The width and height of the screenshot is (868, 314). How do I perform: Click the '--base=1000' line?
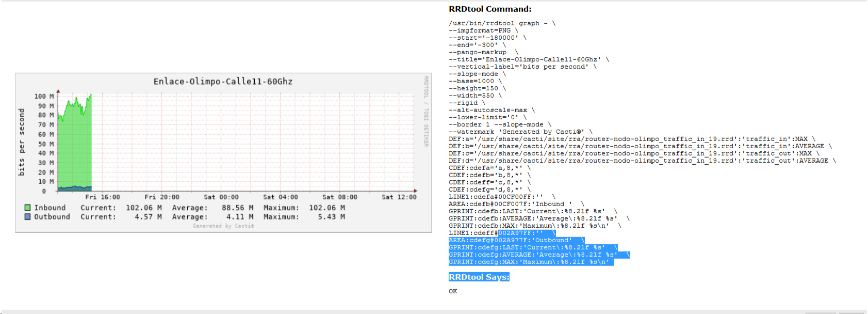476,81
